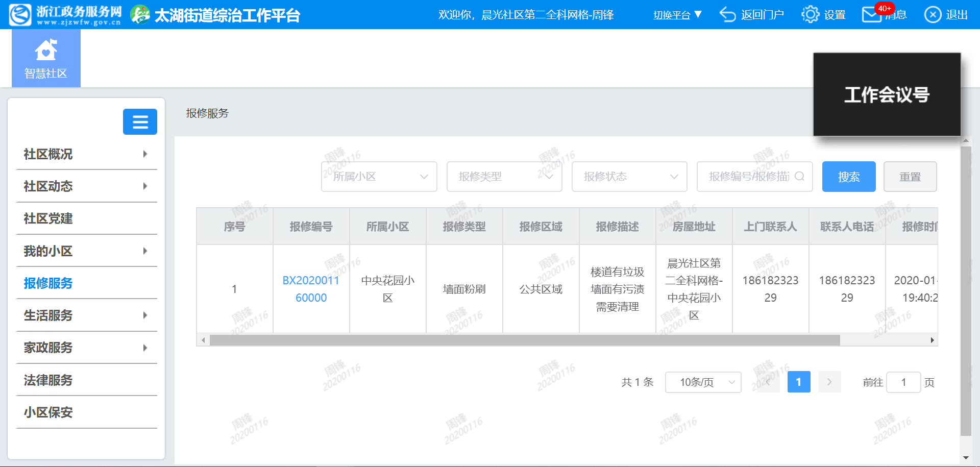Click the 公共区域 table cell
Viewport: 980px width, 467px height.
541,289
